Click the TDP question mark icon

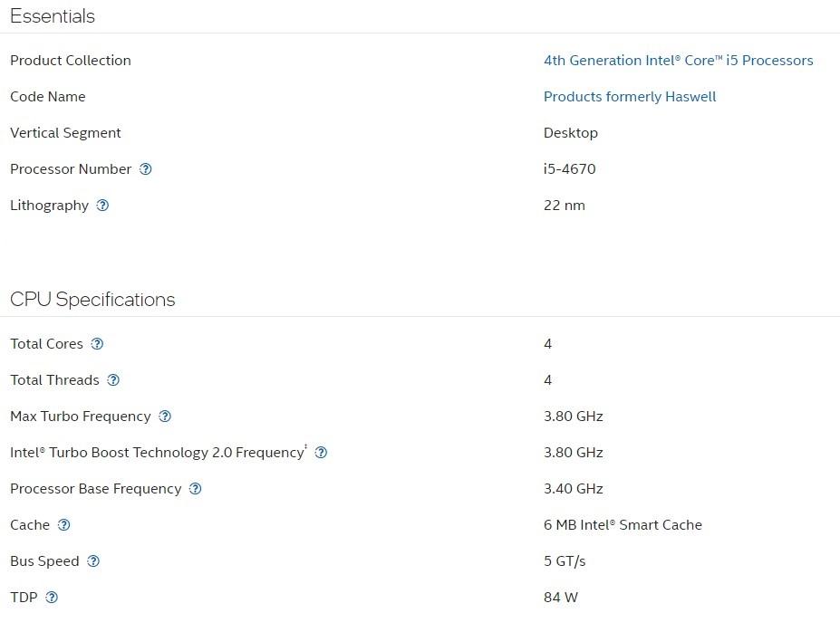coord(52,598)
